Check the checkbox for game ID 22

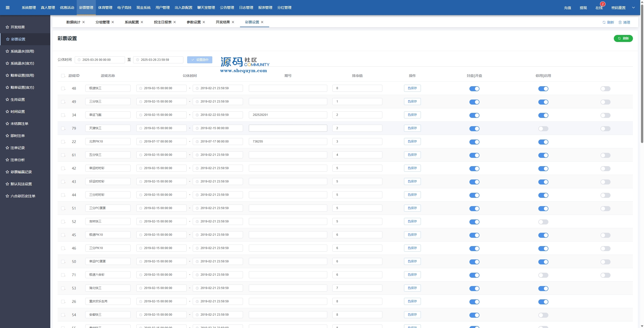coord(63,142)
